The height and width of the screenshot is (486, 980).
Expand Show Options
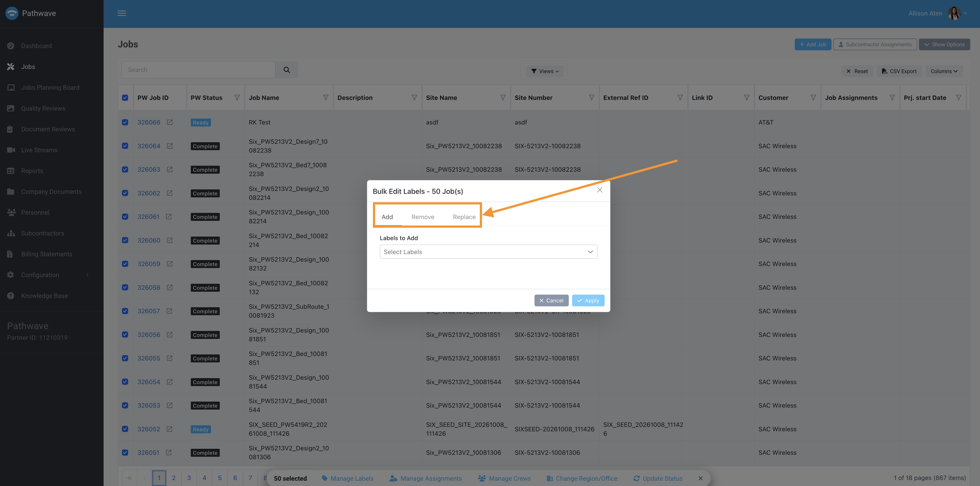click(944, 45)
